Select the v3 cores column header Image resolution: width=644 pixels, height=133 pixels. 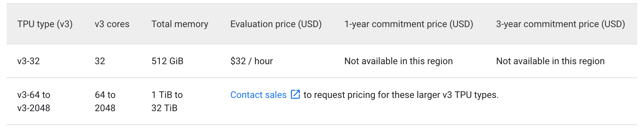(x=112, y=24)
